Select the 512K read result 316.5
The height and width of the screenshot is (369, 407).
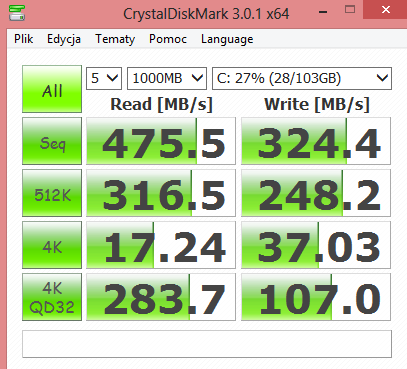click(161, 193)
